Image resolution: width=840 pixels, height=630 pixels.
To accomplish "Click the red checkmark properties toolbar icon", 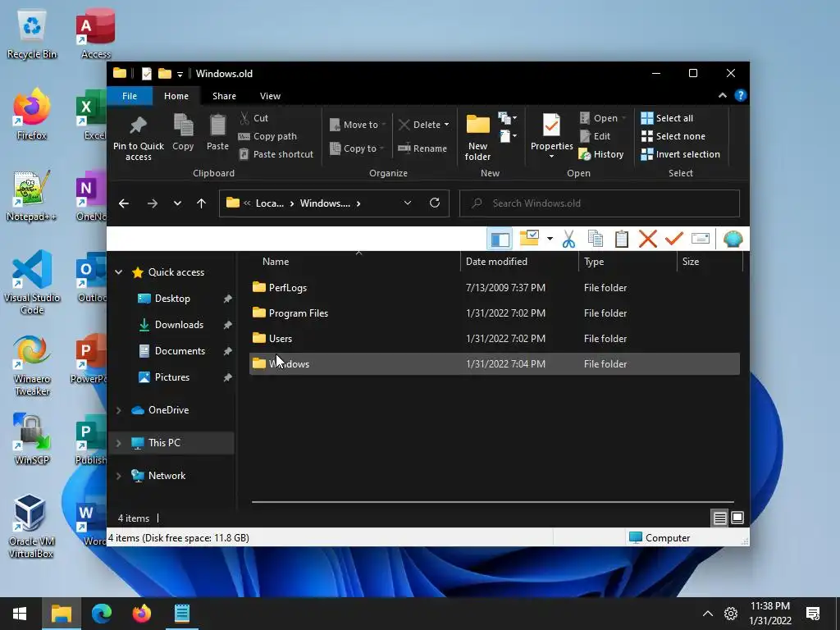I will [674, 239].
